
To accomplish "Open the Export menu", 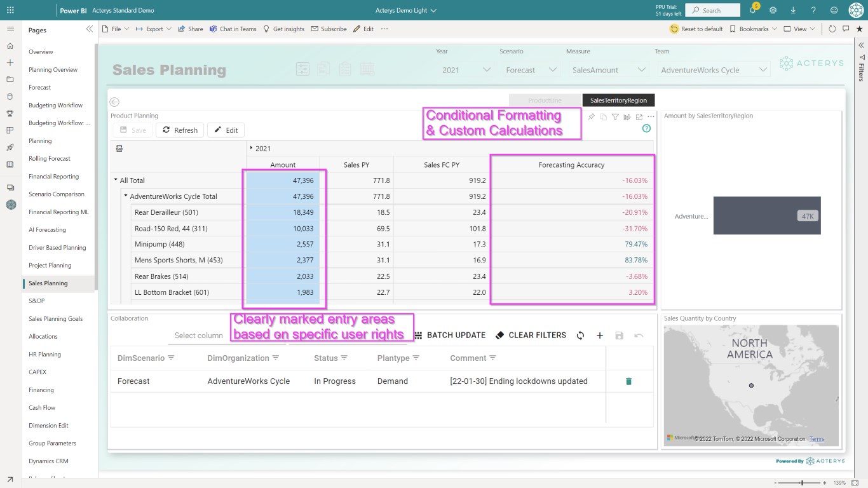I will 153,29.
